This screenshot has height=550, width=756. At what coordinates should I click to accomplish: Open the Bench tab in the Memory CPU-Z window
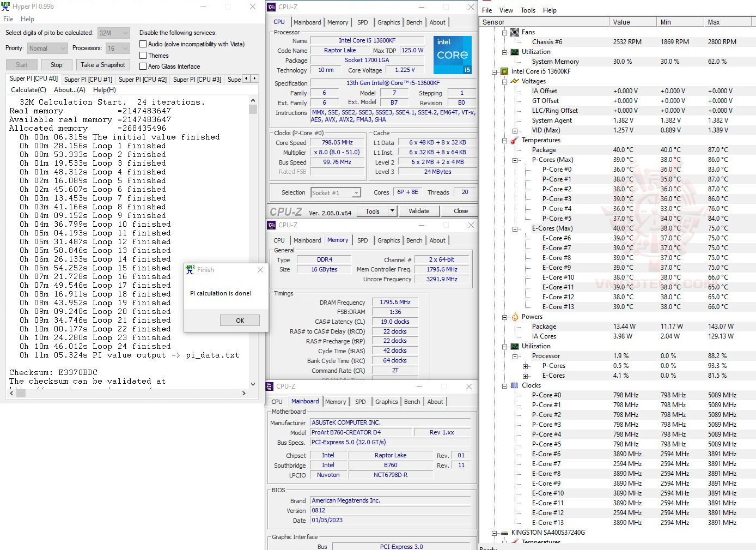[x=414, y=240]
